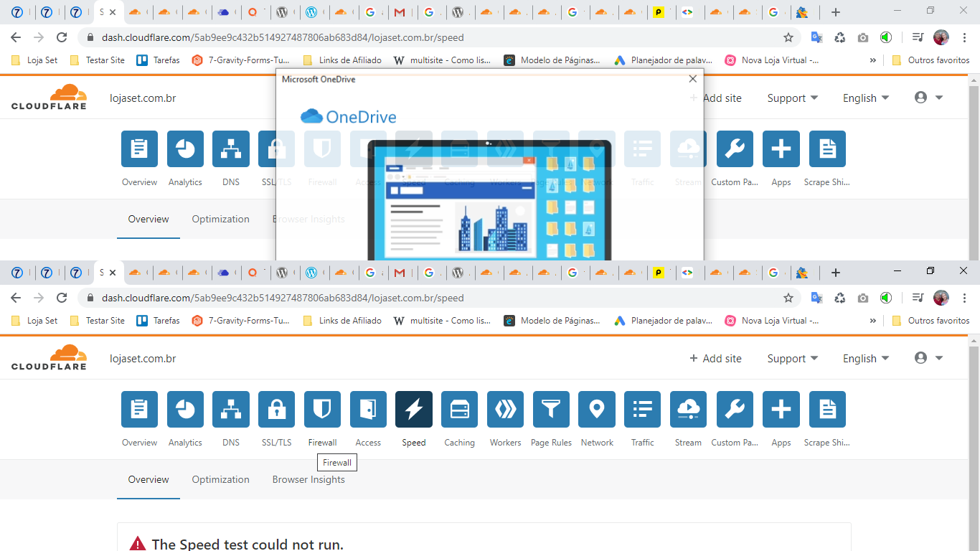Open Analytics app icon in upper browser window
This screenshot has height=551, width=980.
pyautogui.click(x=185, y=149)
